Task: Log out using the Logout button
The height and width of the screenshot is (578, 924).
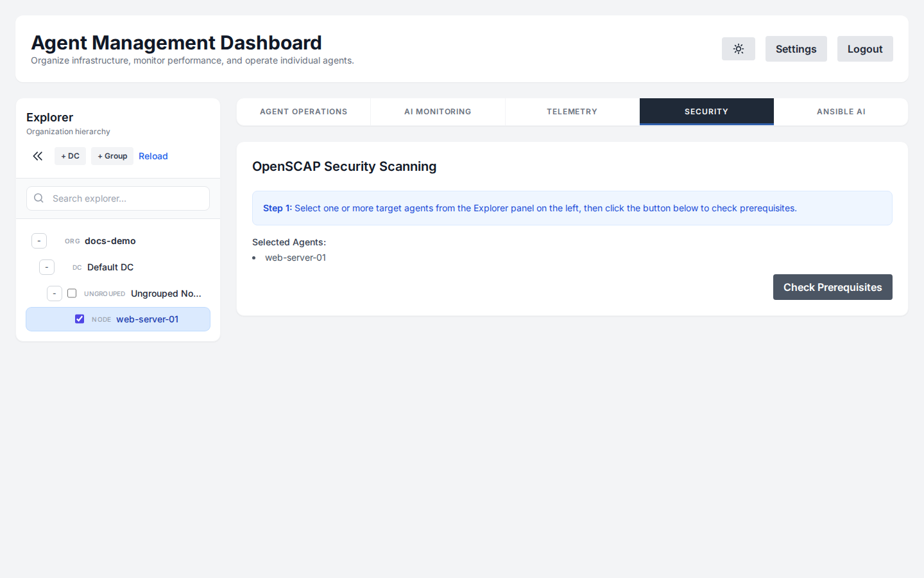Action: (864, 49)
